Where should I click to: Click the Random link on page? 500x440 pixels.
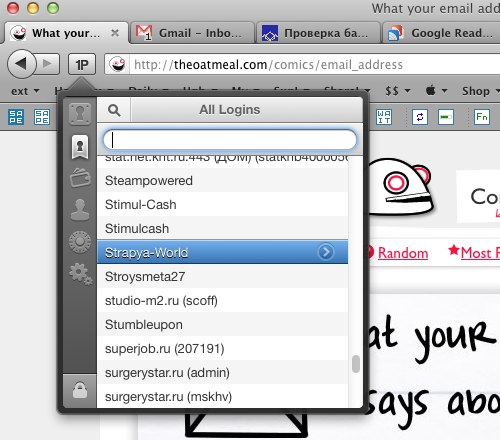click(x=403, y=253)
